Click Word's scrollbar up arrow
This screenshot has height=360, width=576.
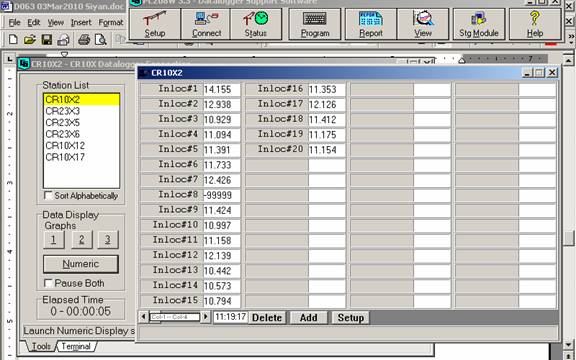click(569, 60)
